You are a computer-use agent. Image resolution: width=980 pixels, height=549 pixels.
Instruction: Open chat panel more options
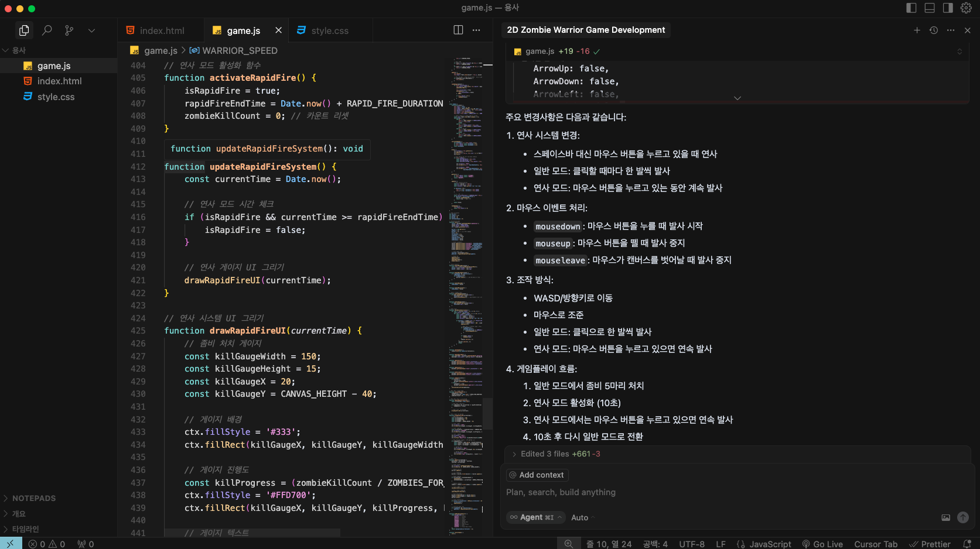point(951,30)
